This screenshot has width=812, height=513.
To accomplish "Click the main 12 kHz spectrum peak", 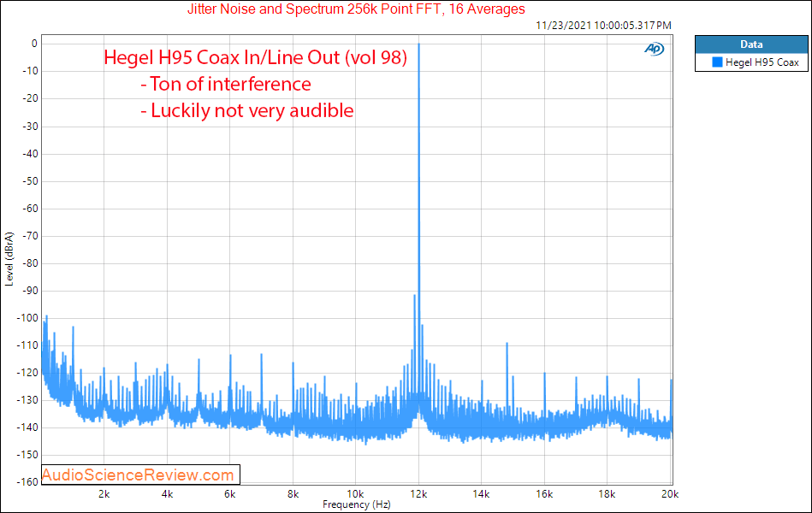I will 418,222.
